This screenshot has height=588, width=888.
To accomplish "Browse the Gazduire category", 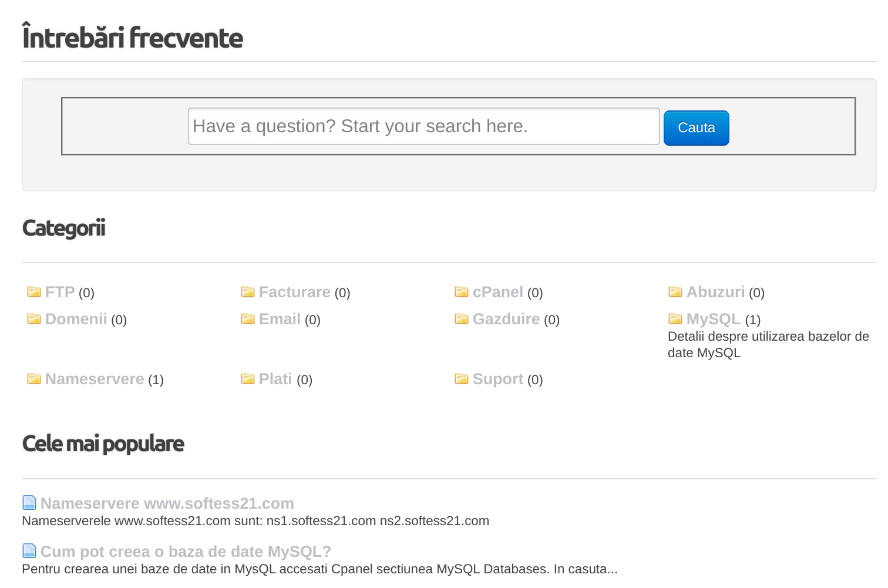I will click(506, 319).
